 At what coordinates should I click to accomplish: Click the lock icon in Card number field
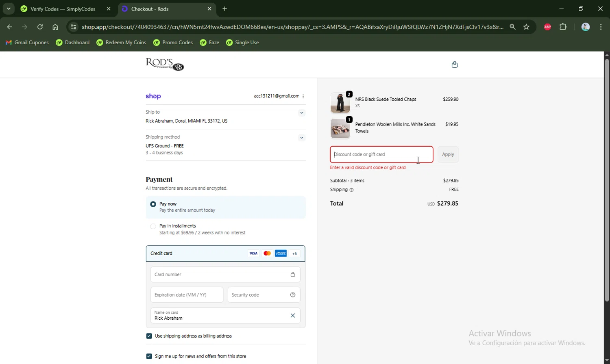click(293, 275)
